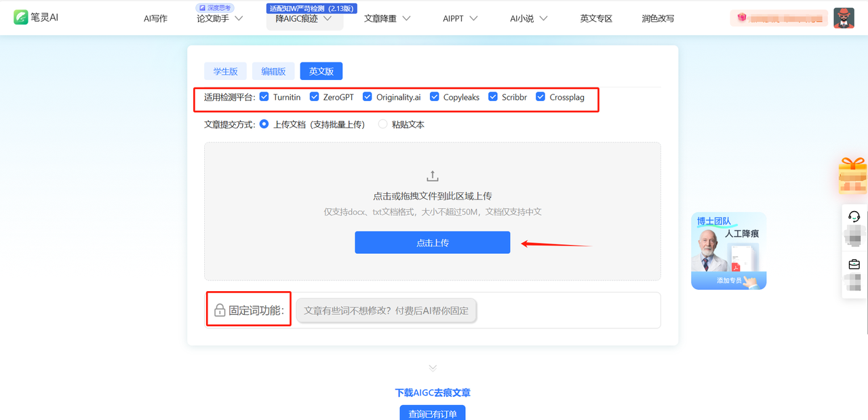Click 下载AIGC去痕文章 link

[x=433, y=392]
